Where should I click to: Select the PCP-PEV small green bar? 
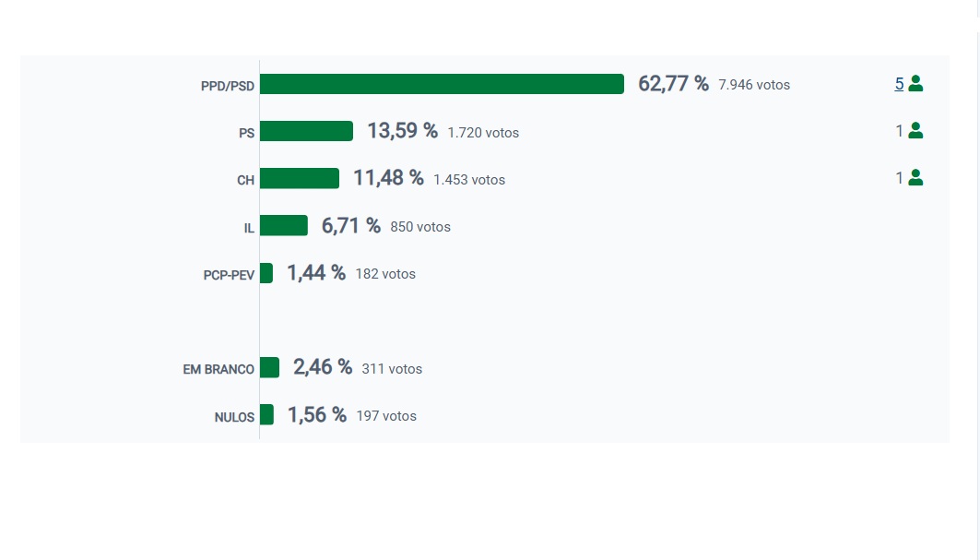[266, 273]
